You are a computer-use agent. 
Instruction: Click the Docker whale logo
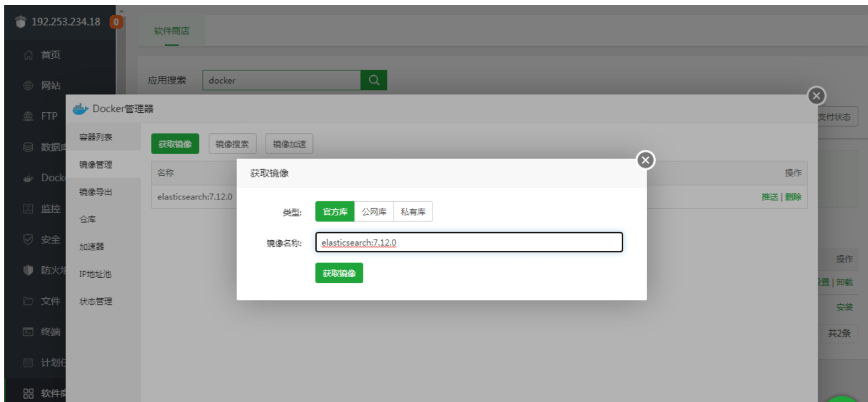click(81, 109)
